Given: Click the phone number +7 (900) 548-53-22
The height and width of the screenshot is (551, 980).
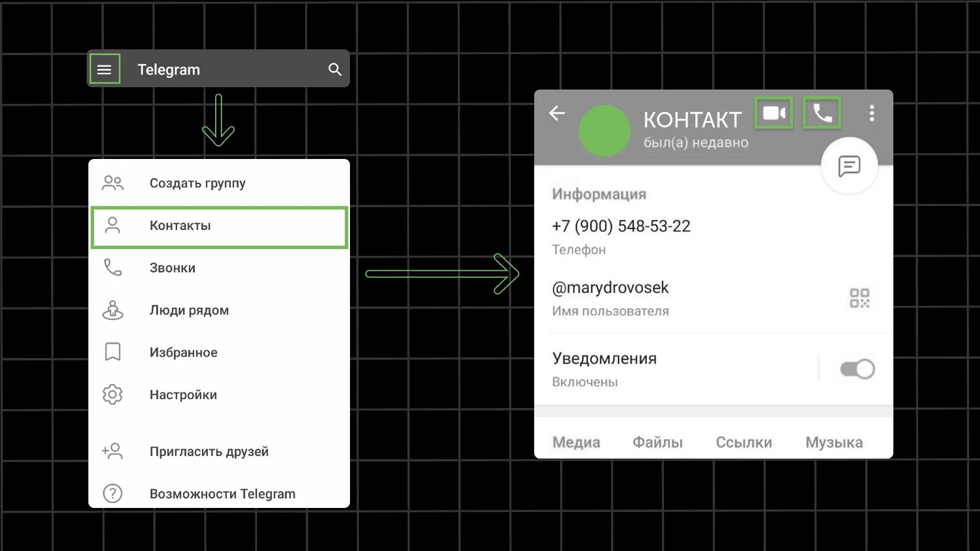Looking at the screenshot, I should (x=621, y=226).
